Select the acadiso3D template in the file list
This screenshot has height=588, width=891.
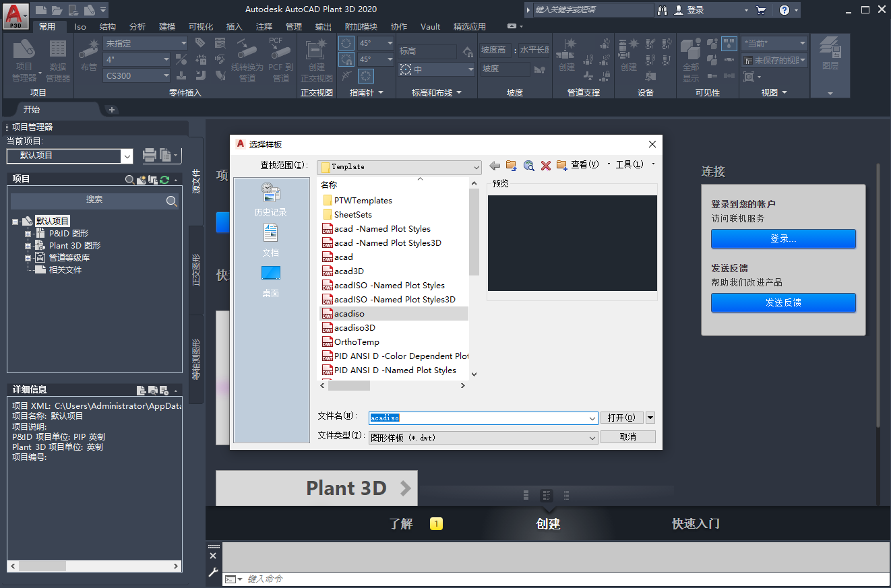[353, 327]
